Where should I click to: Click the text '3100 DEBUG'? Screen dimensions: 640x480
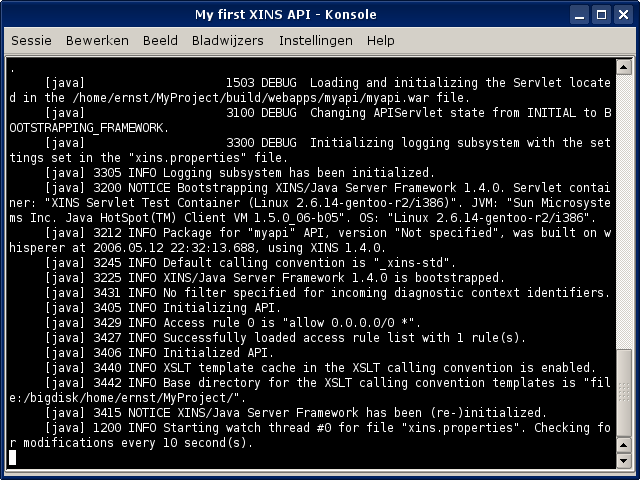click(261, 113)
